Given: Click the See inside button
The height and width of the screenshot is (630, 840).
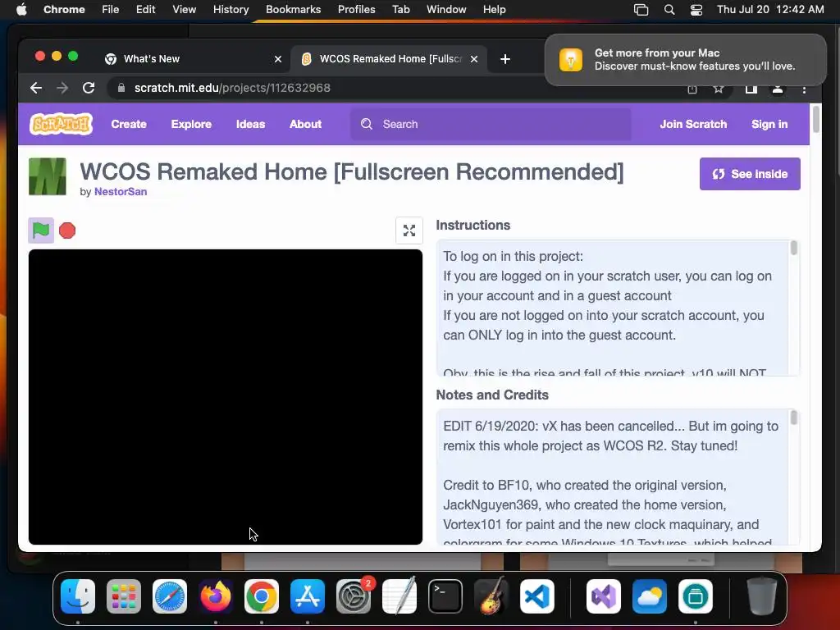Looking at the screenshot, I should (x=750, y=174).
